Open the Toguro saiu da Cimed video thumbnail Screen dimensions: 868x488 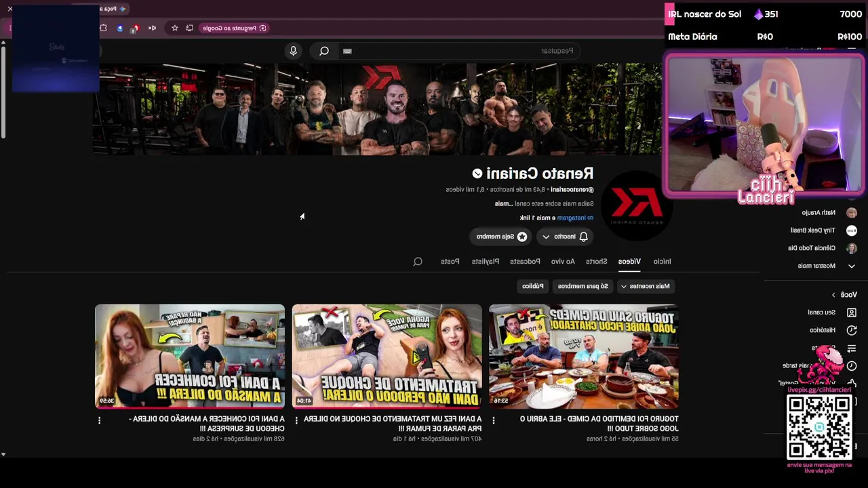pos(584,356)
